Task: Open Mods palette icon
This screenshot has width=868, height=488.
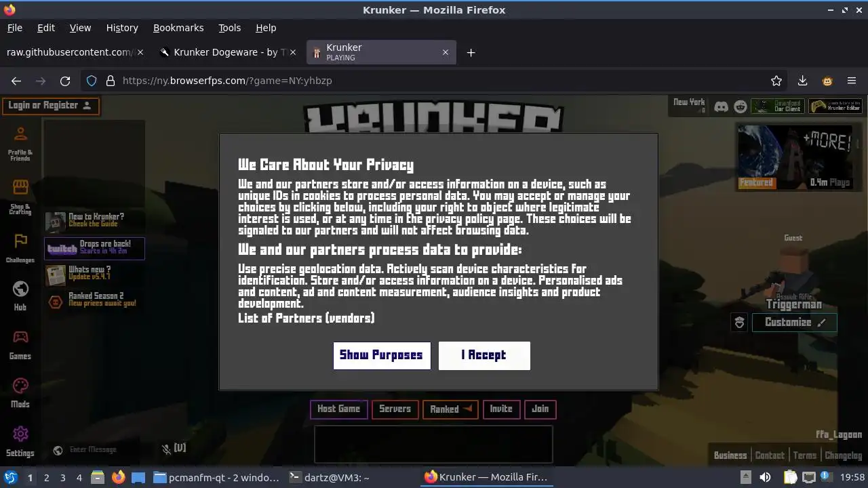Action: [20, 386]
